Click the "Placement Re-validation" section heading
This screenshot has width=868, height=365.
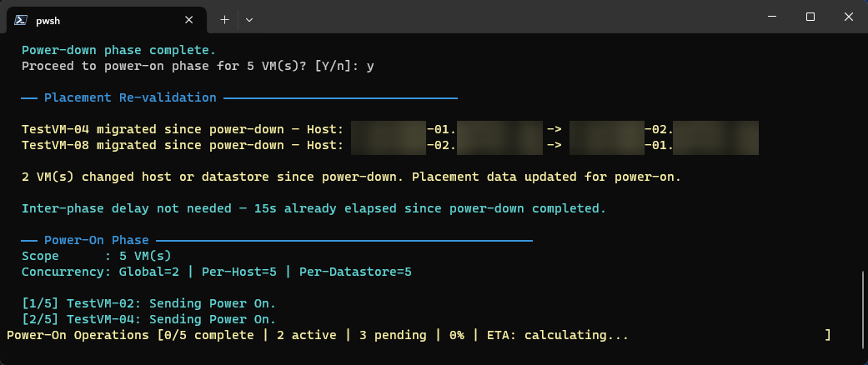130,97
